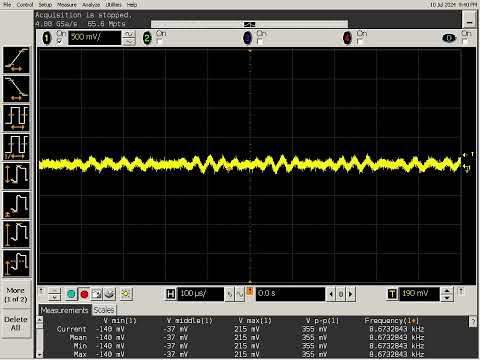Reset horizontal position to zero with 0 button
The width and height of the screenshot is (480, 360).
click(341, 294)
